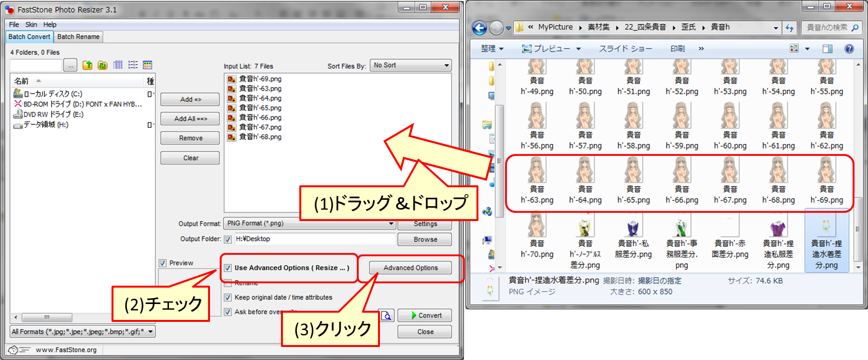Screen dimensions: 868x360
Task: Toggle the Output Folder checkbox
Action: coord(228,239)
